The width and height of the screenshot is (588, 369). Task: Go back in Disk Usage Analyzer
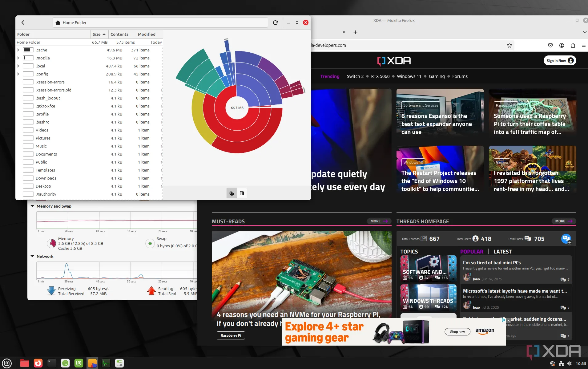pos(23,22)
